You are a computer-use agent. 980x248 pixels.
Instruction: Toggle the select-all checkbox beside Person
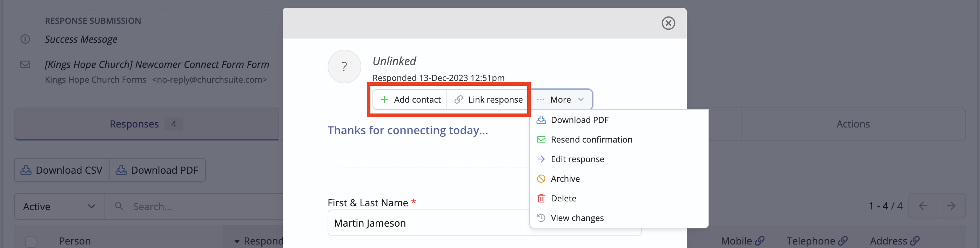[31, 242]
